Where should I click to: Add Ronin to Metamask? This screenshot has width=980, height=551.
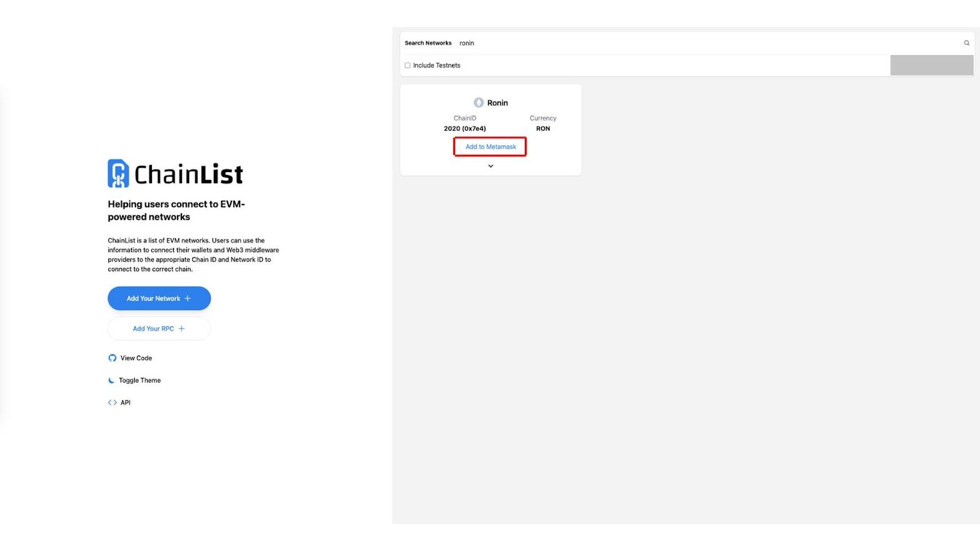pos(491,147)
